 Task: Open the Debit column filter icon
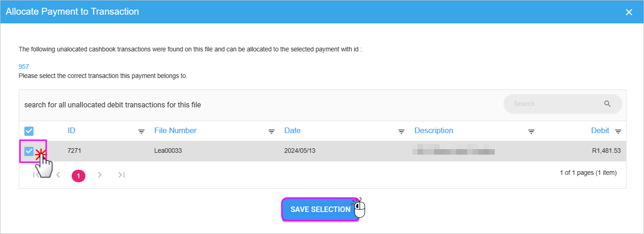(x=618, y=132)
